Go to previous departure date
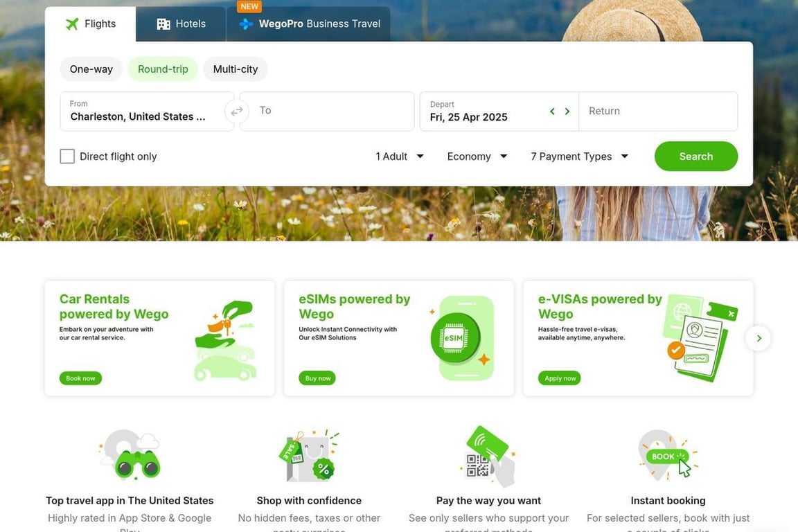The width and height of the screenshot is (798, 532). (x=552, y=111)
